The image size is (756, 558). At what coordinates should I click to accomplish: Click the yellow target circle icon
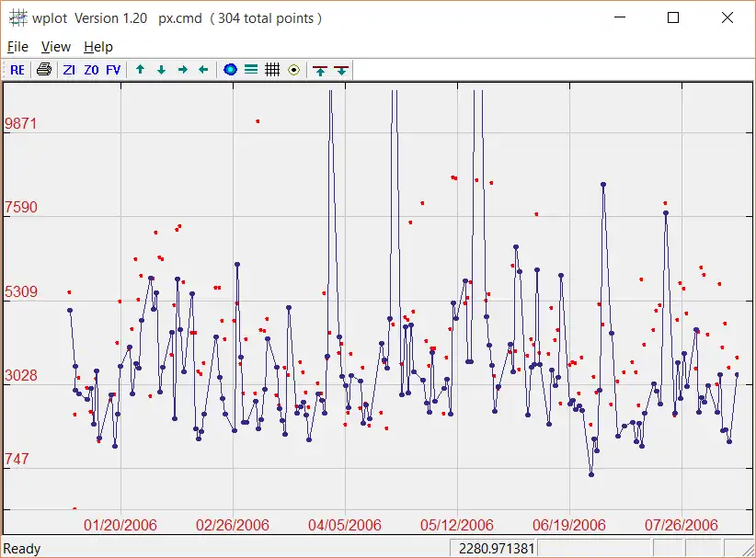click(x=293, y=70)
